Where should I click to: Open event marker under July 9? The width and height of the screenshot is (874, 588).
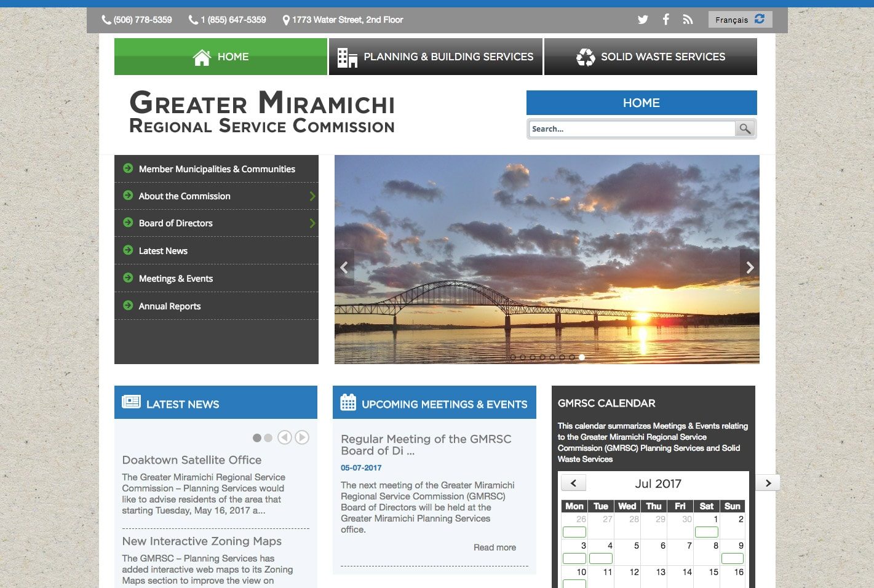[733, 558]
